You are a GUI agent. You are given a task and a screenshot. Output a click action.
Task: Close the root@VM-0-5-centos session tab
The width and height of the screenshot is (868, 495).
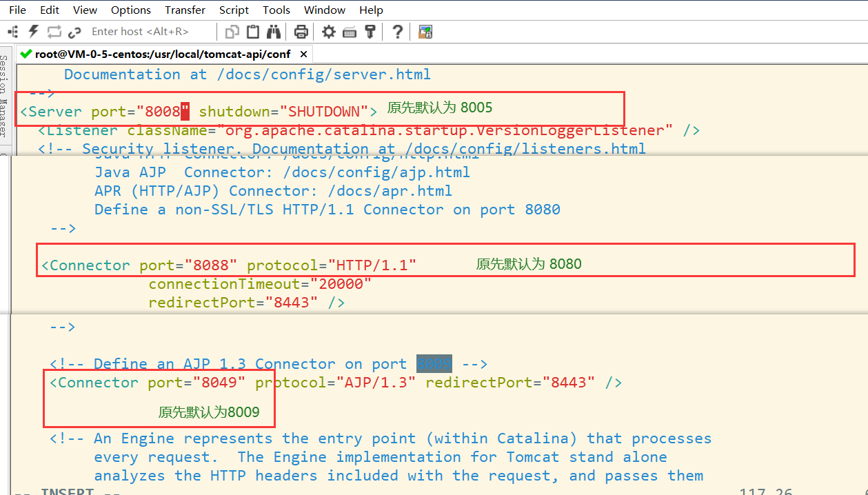303,54
